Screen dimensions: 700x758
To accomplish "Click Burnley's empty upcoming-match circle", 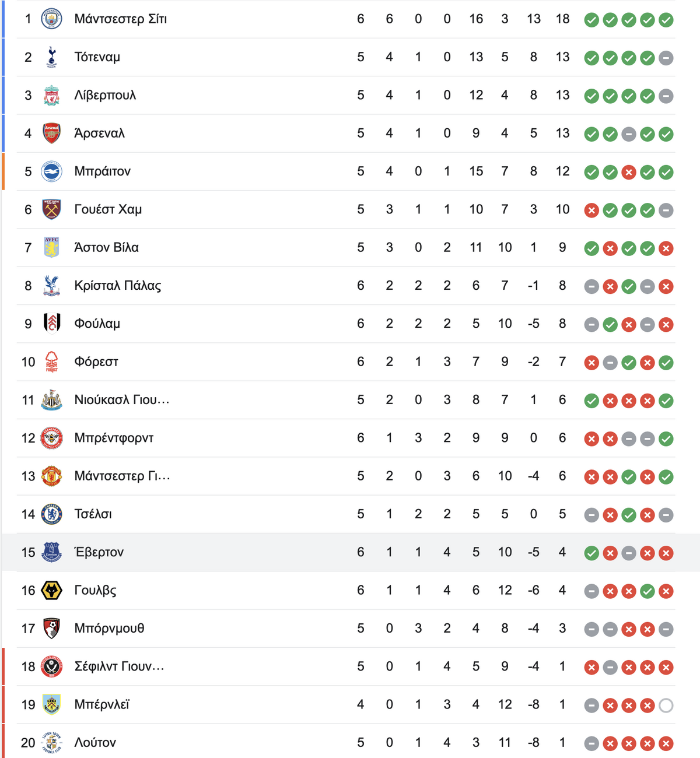I will pos(666,706).
